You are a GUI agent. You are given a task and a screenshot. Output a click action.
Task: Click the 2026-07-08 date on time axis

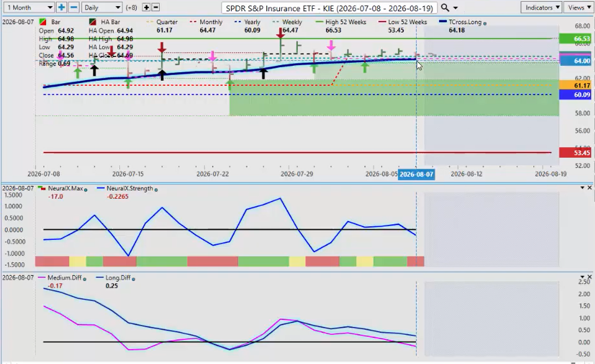click(44, 174)
